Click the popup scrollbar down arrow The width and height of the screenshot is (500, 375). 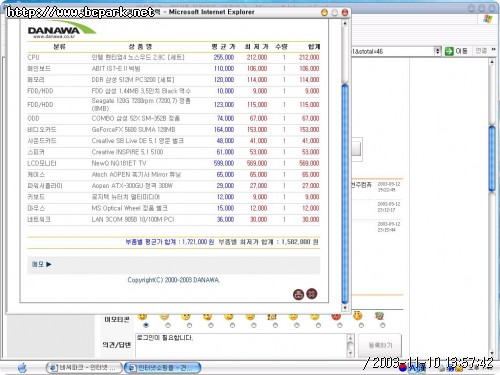click(x=345, y=308)
